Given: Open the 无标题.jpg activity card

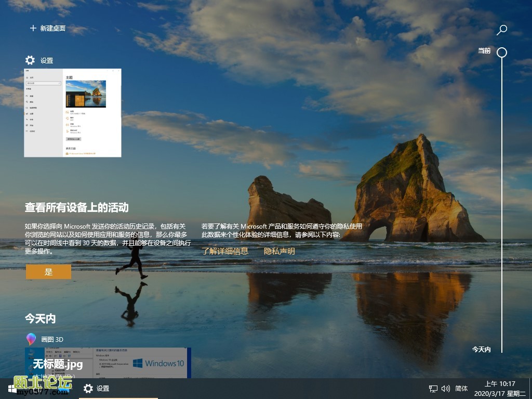Looking at the screenshot, I should [108, 363].
